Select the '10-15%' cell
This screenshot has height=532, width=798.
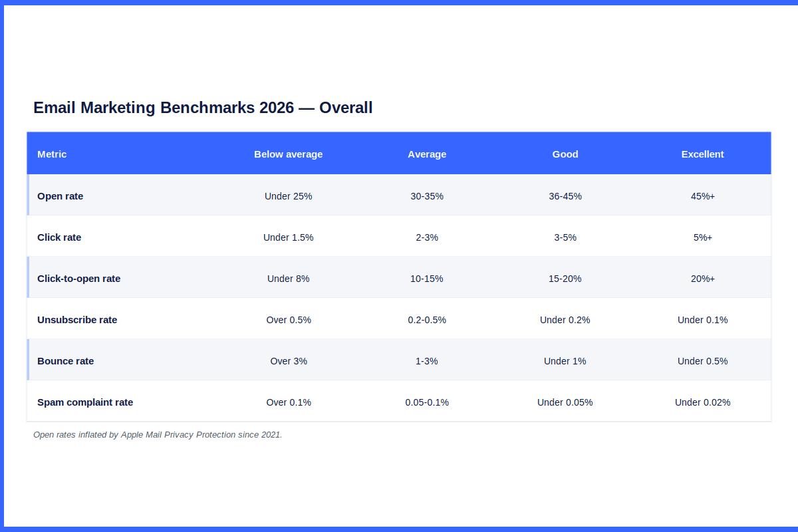pos(427,279)
